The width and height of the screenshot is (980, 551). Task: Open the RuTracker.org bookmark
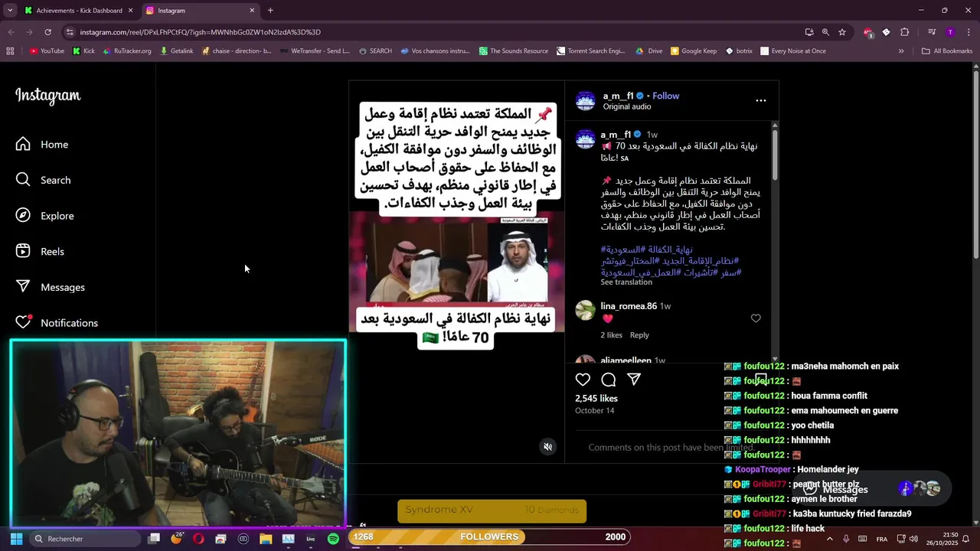coord(126,51)
